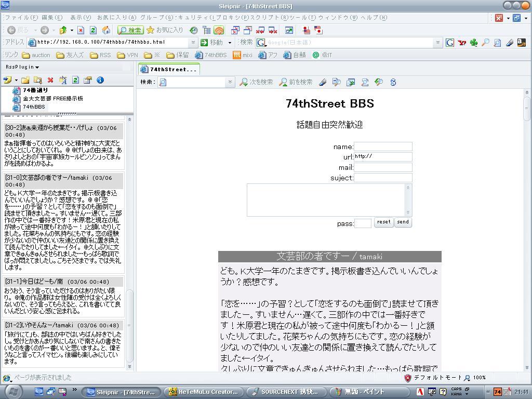Image resolution: width=532 pixels, height=399 pixels.
Task: Click the stop loading page icon
Action: [81, 30]
